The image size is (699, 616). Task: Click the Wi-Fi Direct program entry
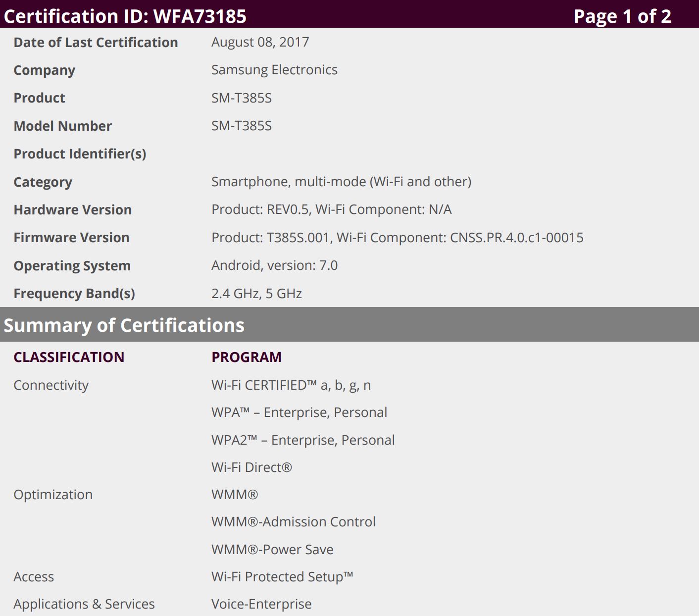coord(251,467)
